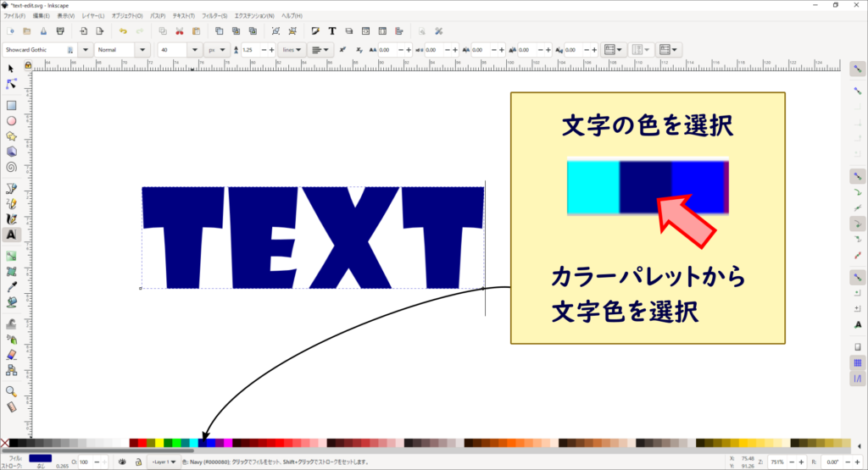Open the lines spacing unit dropdown

tap(292, 50)
